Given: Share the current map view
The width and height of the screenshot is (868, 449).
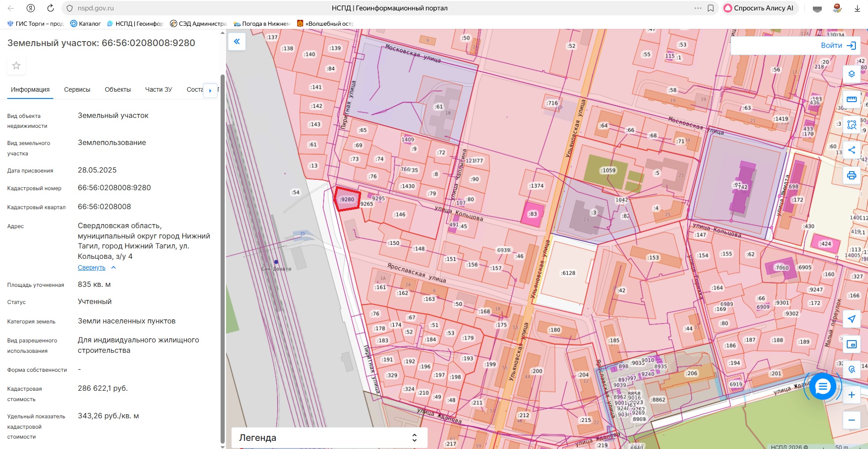Looking at the screenshot, I should pos(851,150).
